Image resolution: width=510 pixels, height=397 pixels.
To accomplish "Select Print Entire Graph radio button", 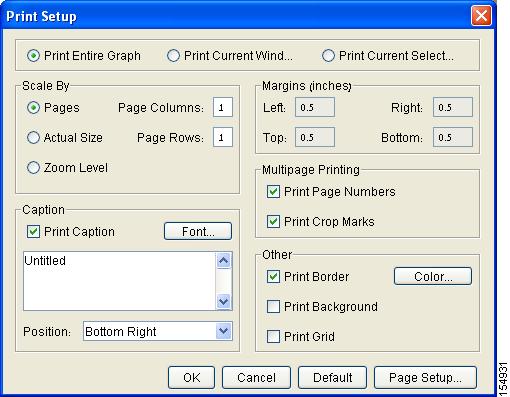I will pos(33,56).
